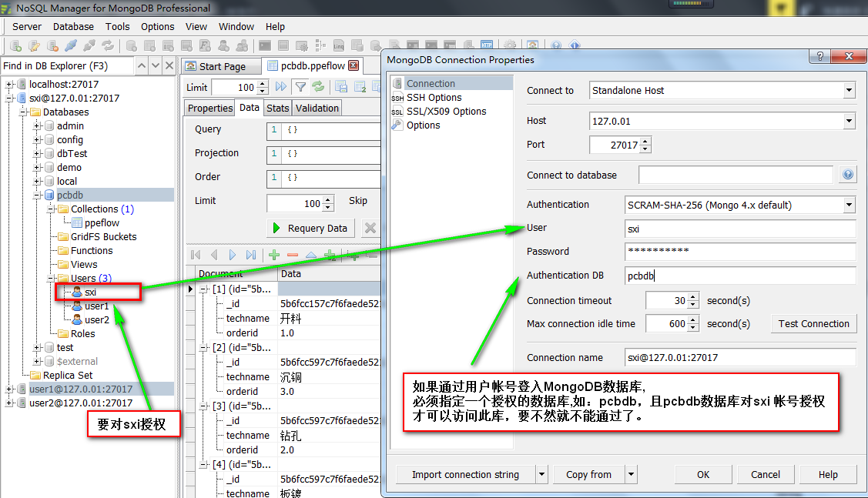The width and height of the screenshot is (868, 498).
Task: Click the Connection name input field
Action: [x=740, y=357]
